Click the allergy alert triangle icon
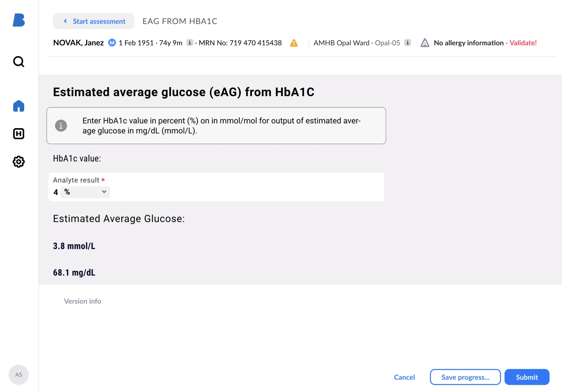 pyautogui.click(x=425, y=43)
